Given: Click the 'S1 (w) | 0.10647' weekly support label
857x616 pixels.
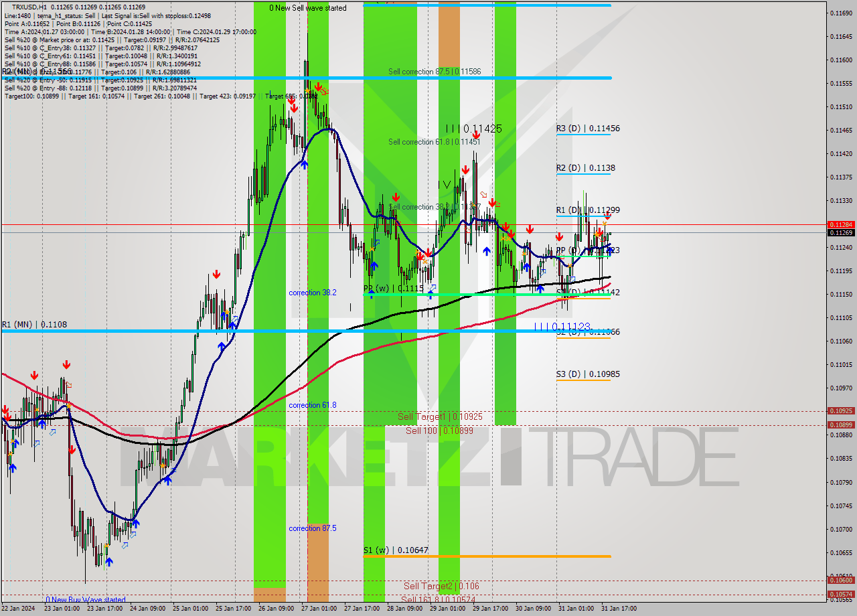Looking at the screenshot, I should pyautogui.click(x=396, y=550).
